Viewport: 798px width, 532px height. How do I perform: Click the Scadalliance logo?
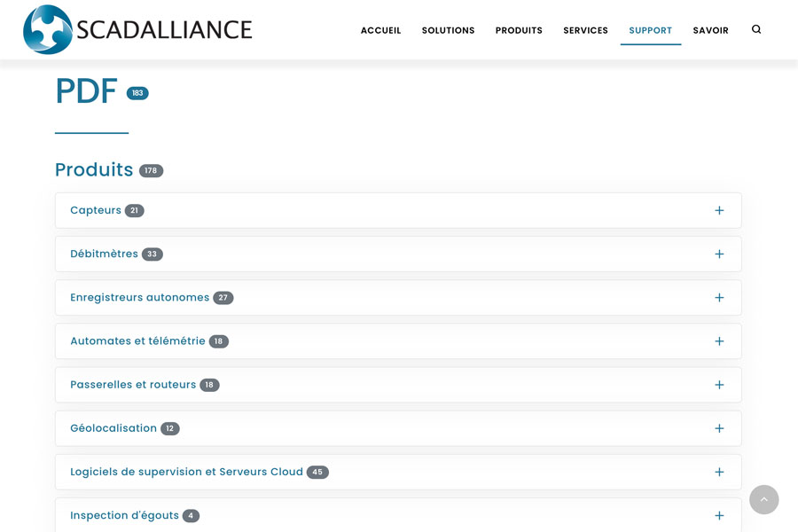137,29
